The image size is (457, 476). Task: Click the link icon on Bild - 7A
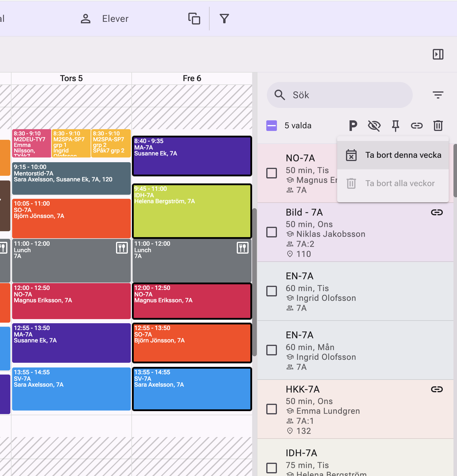point(437,212)
